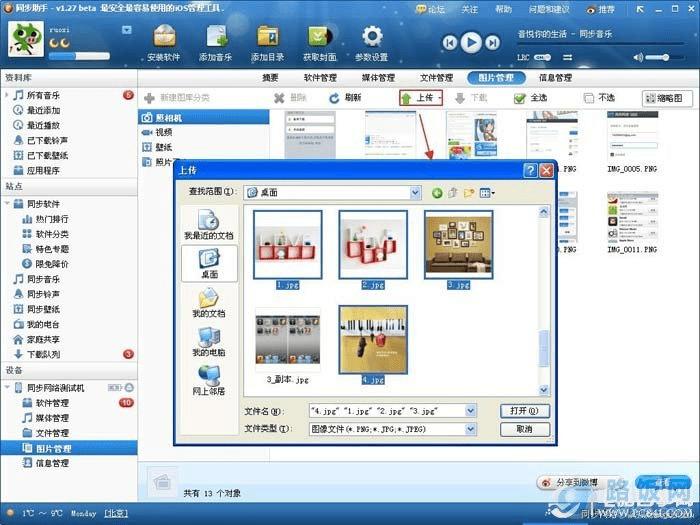Switch to the 信息管理 tab
The image size is (700, 525).
555,78
